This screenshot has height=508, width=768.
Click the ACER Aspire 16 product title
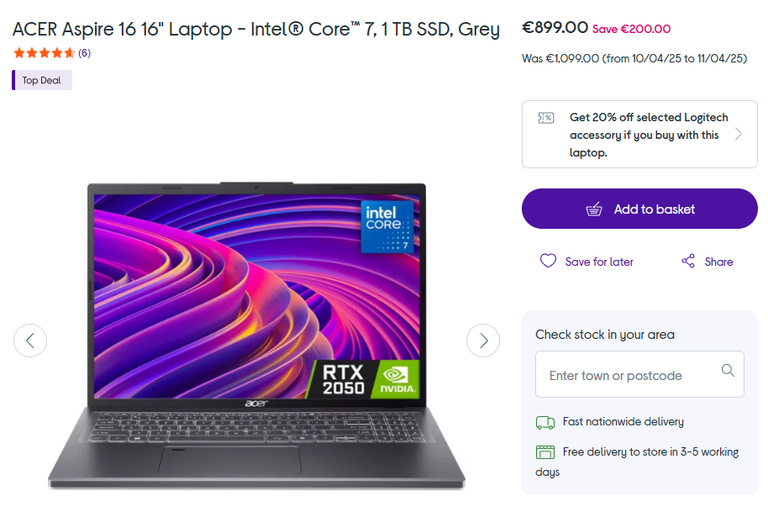point(256,29)
